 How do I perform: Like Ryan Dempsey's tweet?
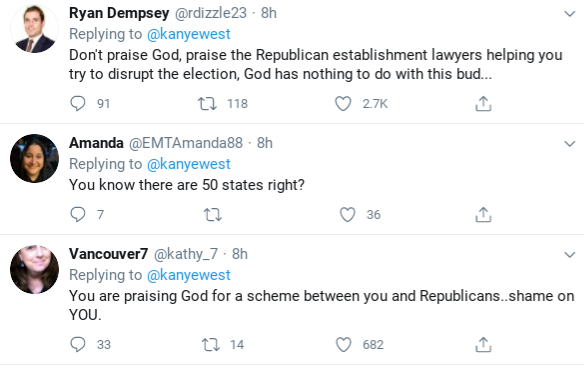coord(343,103)
